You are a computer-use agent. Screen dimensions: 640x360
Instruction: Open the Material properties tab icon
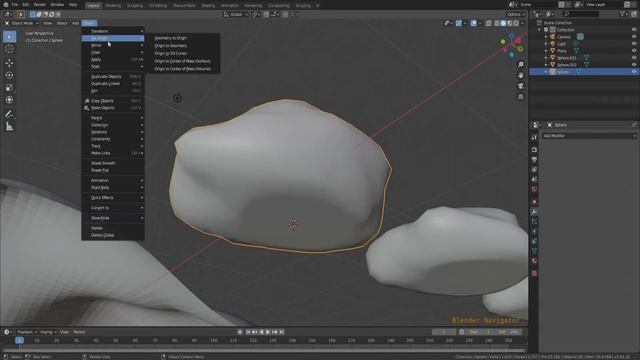[534, 260]
